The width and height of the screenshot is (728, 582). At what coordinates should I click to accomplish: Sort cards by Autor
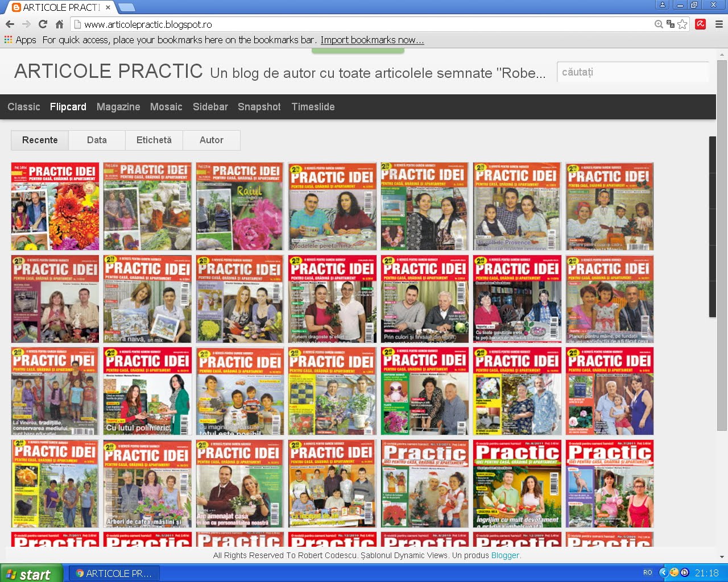[211, 140]
